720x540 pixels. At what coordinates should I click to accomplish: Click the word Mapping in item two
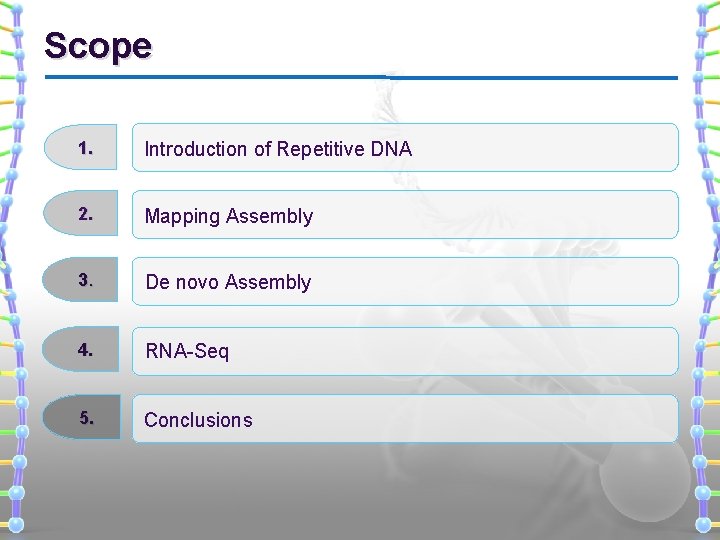pyautogui.click(x=183, y=216)
